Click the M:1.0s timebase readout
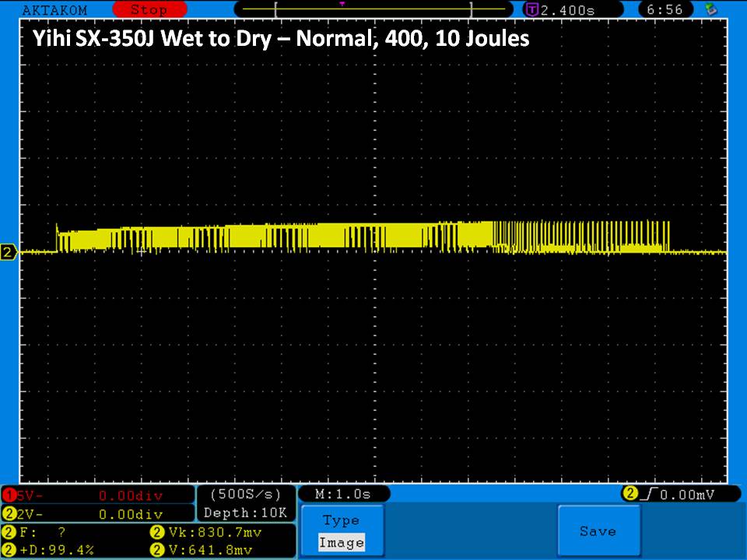The width and height of the screenshot is (747, 560). pos(342,495)
